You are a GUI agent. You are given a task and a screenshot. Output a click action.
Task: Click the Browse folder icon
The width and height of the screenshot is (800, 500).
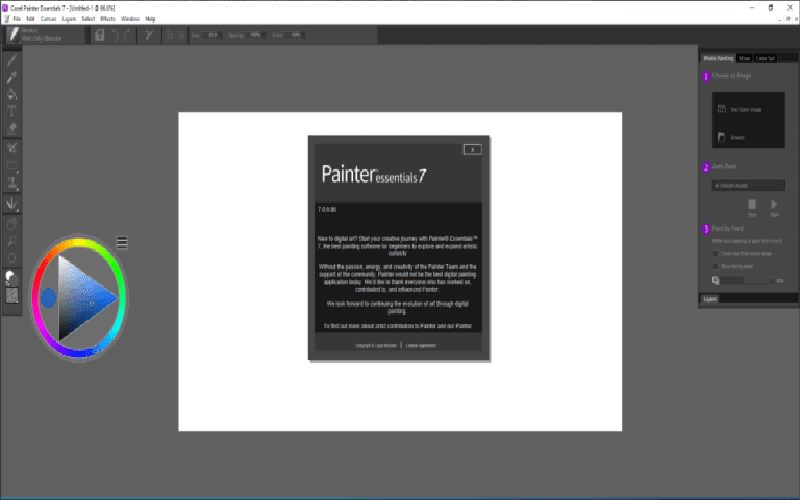[x=721, y=137]
